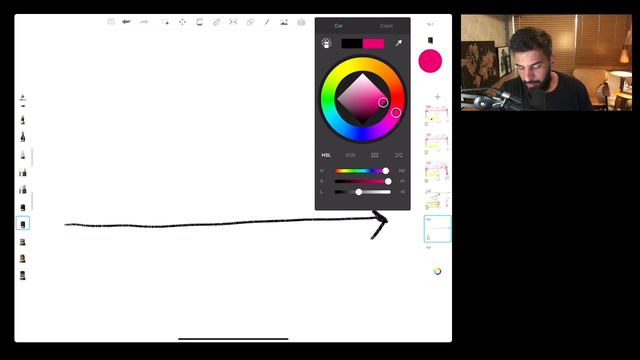Image resolution: width=640 pixels, height=360 pixels.
Task: Toggle the Predictive Stroke tool
Action: pyautogui.click(x=267, y=22)
